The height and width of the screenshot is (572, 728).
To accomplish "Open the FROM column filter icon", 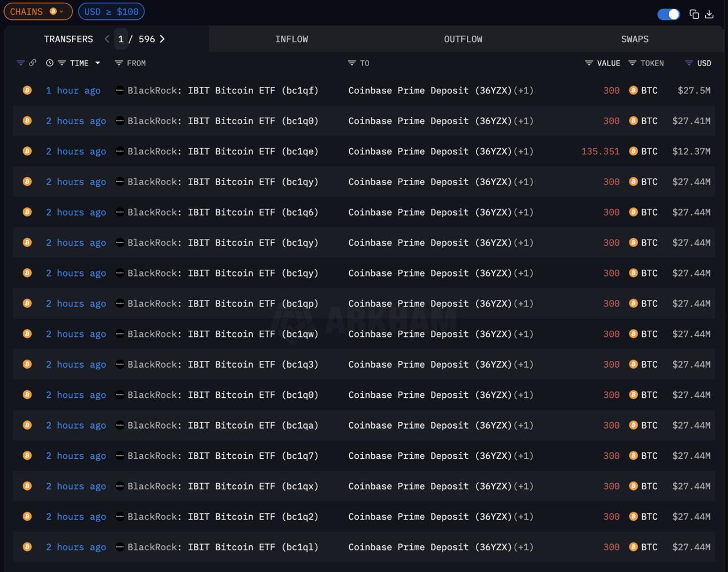I will pos(118,63).
